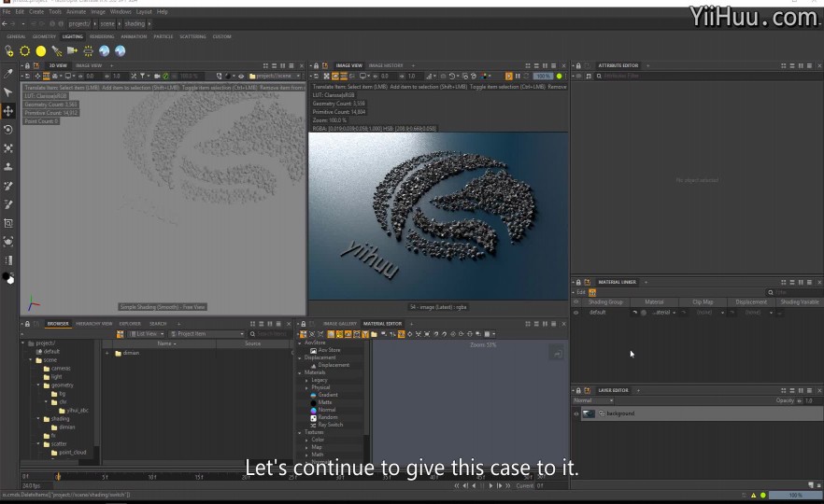Screen dimensions: 824x504
Task: Click the orange icon beside Material Linker Edit
Action: (592, 292)
